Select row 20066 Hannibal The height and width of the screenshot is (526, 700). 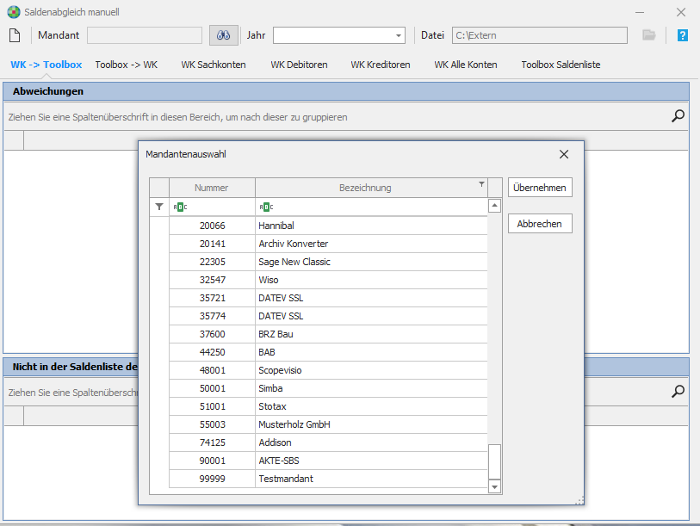(328, 225)
